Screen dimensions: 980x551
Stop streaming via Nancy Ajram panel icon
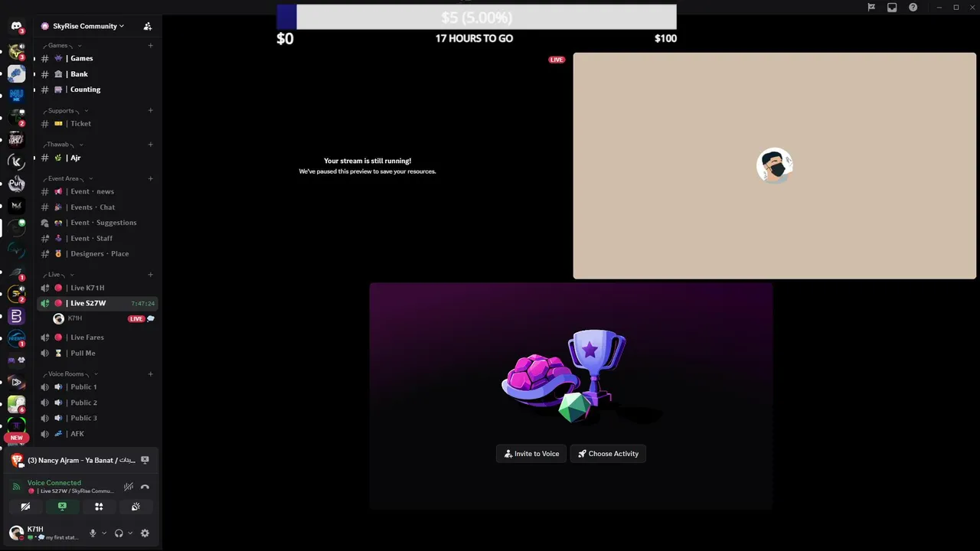[x=145, y=460]
